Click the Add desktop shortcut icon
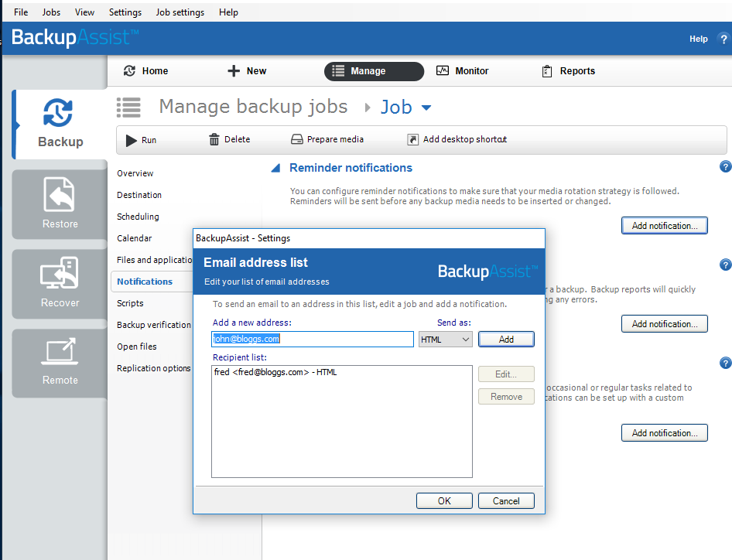The image size is (732, 560). click(412, 139)
